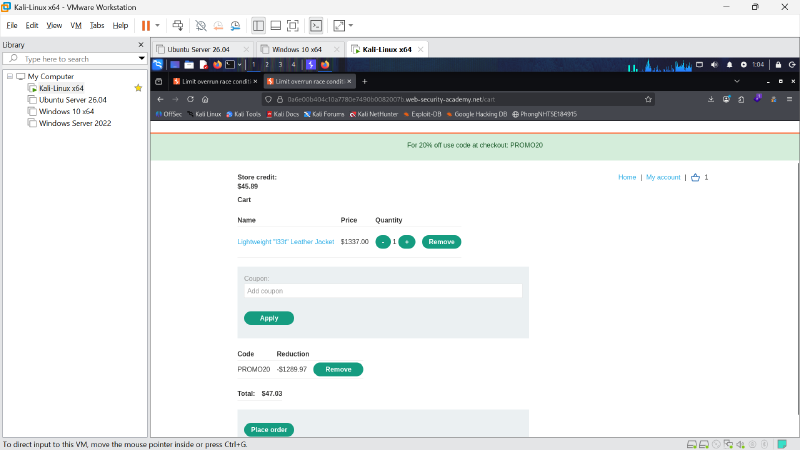Image resolution: width=800 pixels, height=450 pixels.
Task: Open the Firefox hamburger menu
Action: [x=789, y=99]
